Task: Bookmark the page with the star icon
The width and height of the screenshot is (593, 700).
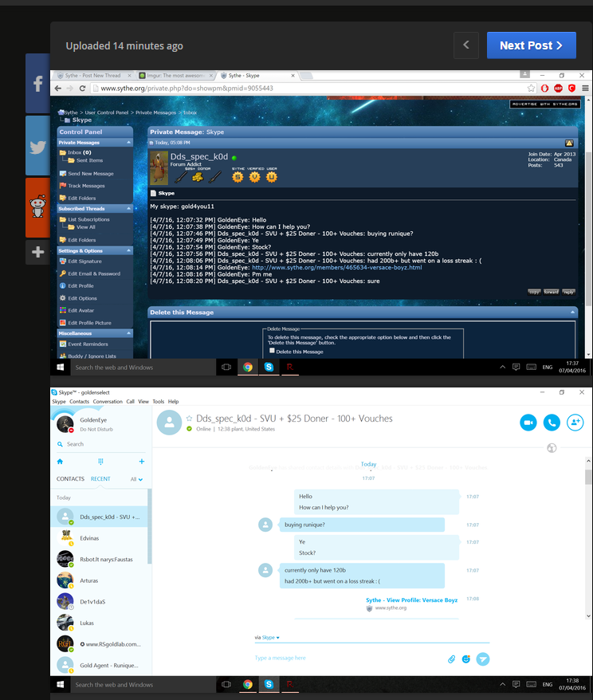Action: pyautogui.click(x=531, y=88)
